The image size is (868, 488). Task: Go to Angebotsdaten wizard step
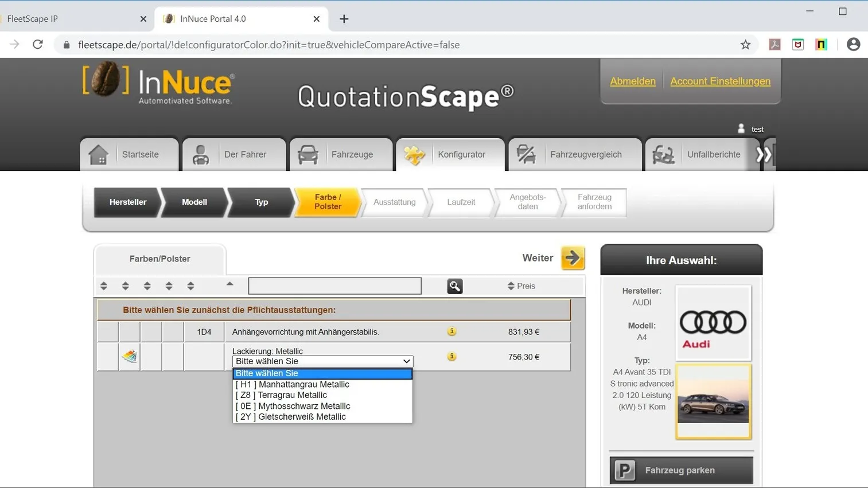pyautogui.click(x=528, y=202)
